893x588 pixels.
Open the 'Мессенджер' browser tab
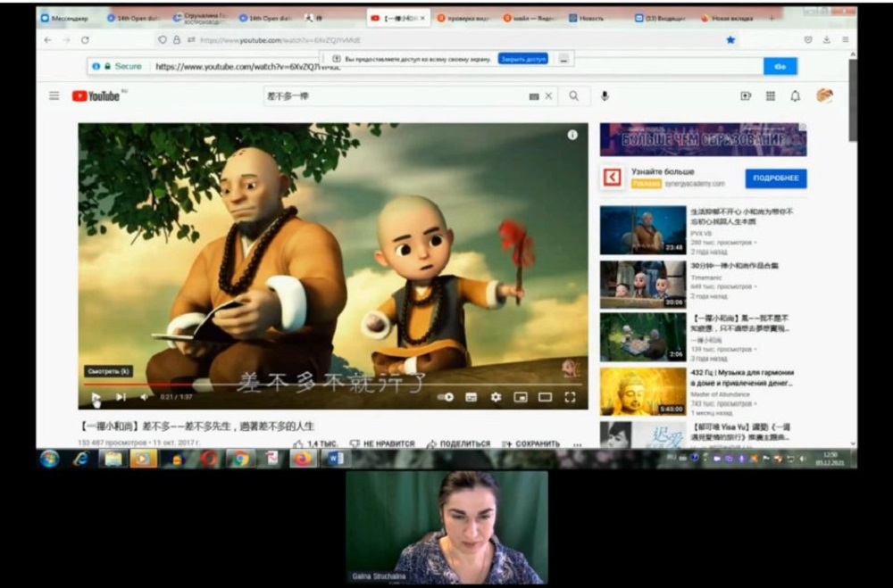[69, 18]
